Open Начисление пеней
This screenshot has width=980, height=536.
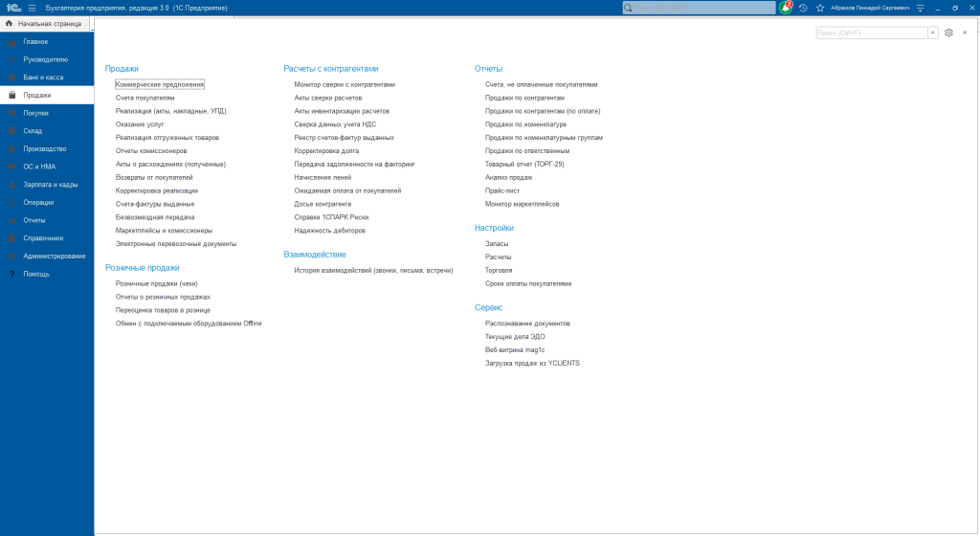click(323, 177)
